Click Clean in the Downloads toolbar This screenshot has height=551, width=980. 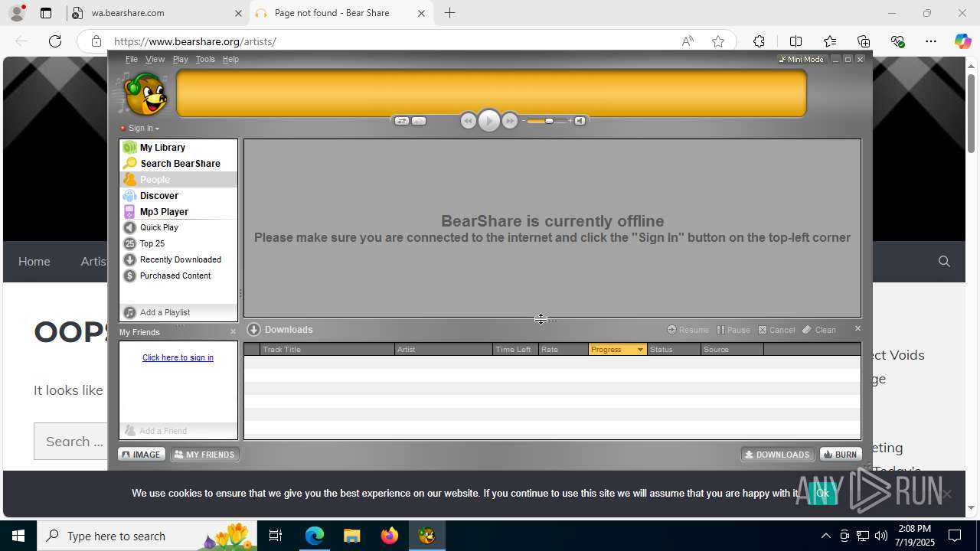819,330
